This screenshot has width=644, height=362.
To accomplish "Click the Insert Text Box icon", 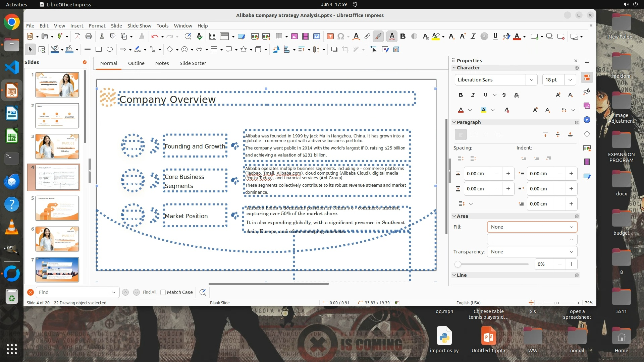I will (330, 37).
